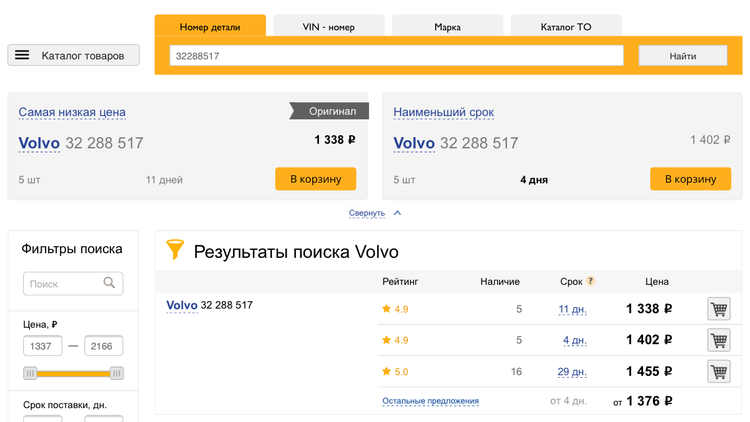
Task: Switch to the Номер детали tab
Action: coord(210,27)
